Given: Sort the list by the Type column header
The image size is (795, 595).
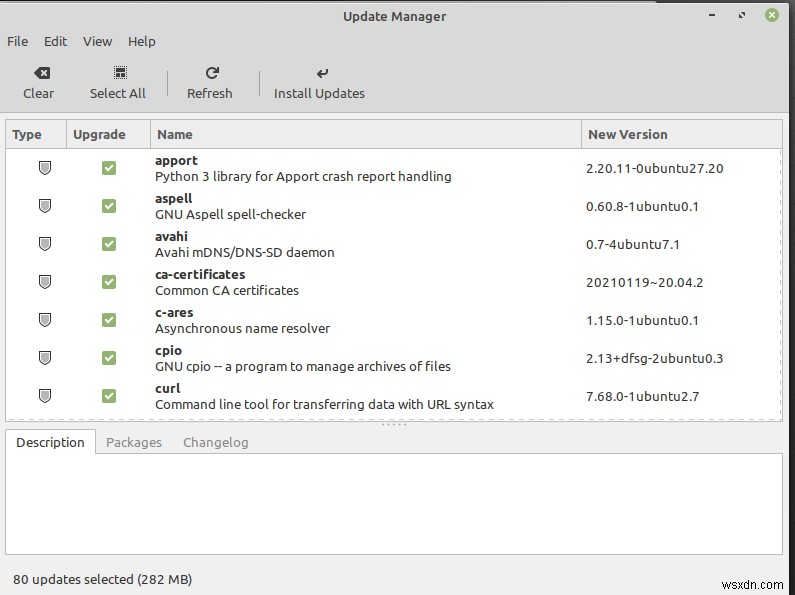Looking at the screenshot, I should (36, 134).
